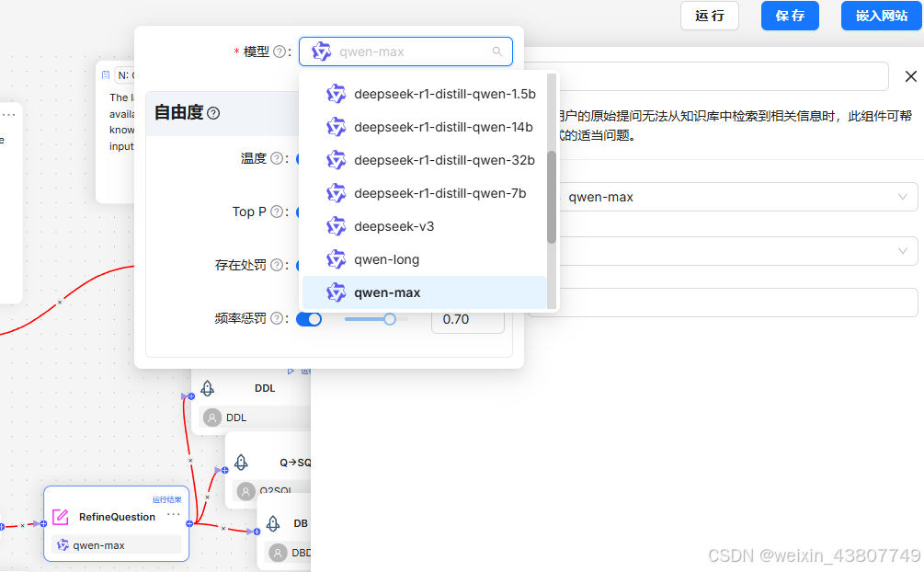Click deepseek-r1-distill-qwen-1.5b model logo icon
Viewport: 924px width, 572px height.
[336, 95]
